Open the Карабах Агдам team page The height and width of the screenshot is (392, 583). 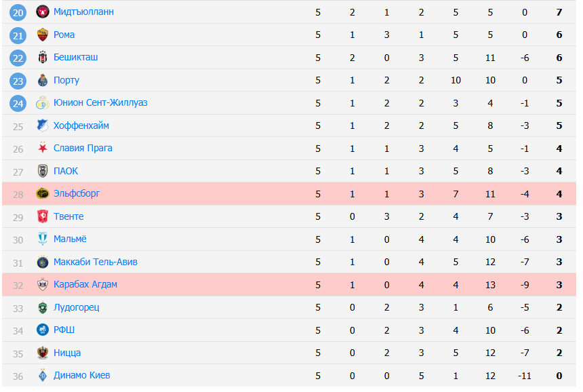point(85,284)
